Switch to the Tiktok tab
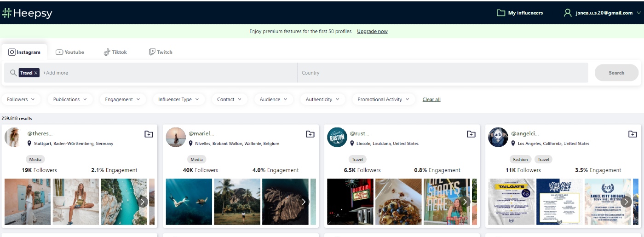644x237 pixels. 115,52
